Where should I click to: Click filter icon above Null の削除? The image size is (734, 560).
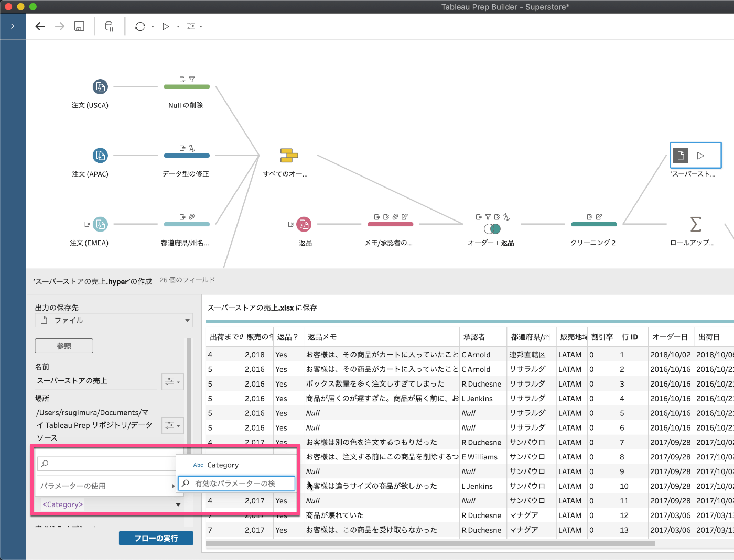(192, 80)
